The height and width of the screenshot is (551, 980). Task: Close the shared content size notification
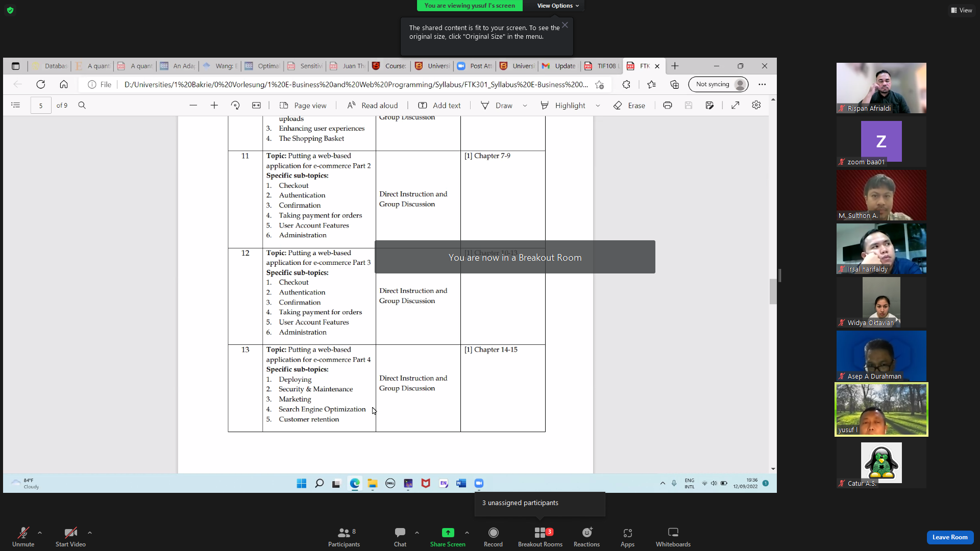tap(565, 25)
